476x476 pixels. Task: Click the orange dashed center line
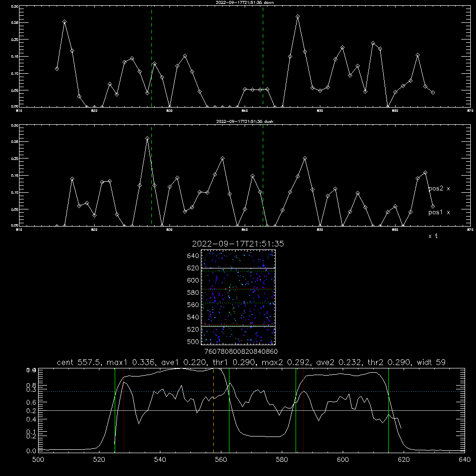[x=213, y=410]
